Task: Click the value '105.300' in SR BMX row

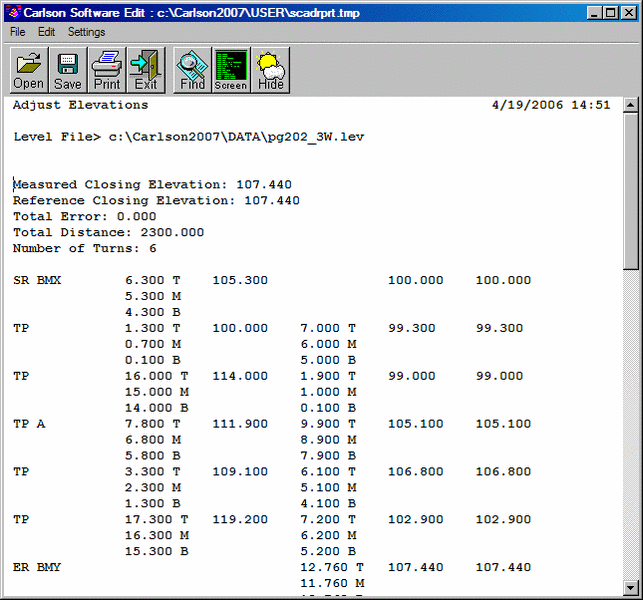Action: click(240, 281)
